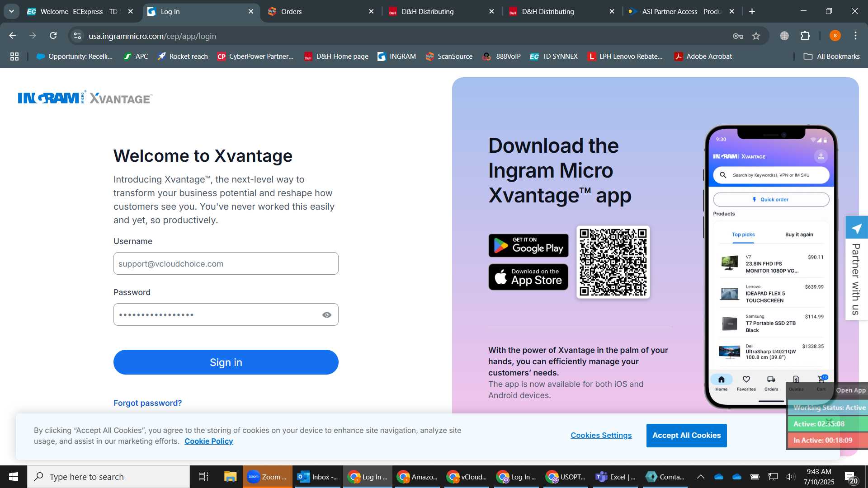Open the Amazon Chrome window in taskbar
Screen dimensions: 868x488
coord(417,477)
